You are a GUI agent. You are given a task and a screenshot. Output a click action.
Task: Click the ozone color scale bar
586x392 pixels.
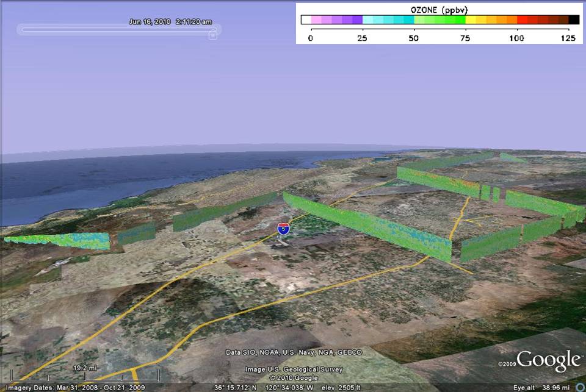tap(440, 20)
